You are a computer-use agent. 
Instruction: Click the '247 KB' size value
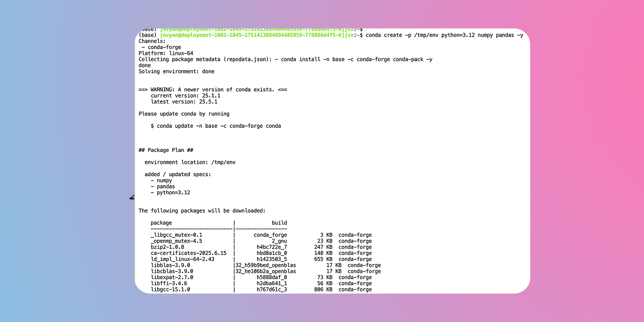(x=324, y=247)
